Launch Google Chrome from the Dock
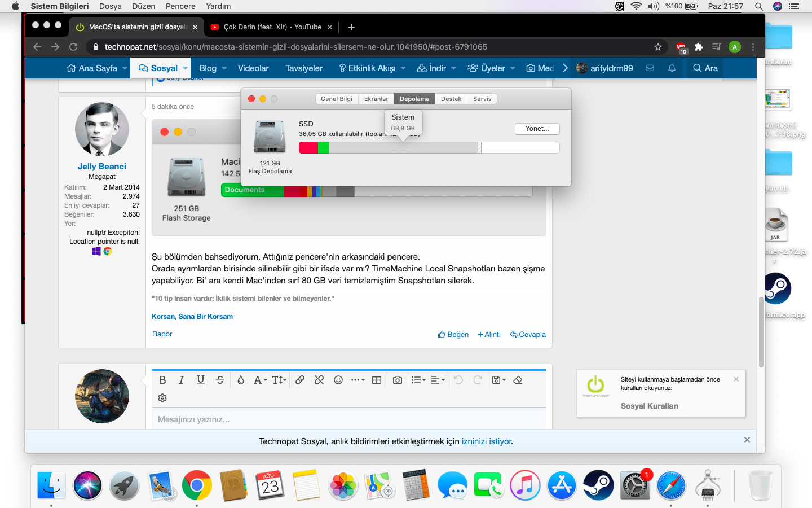 pos(197,485)
